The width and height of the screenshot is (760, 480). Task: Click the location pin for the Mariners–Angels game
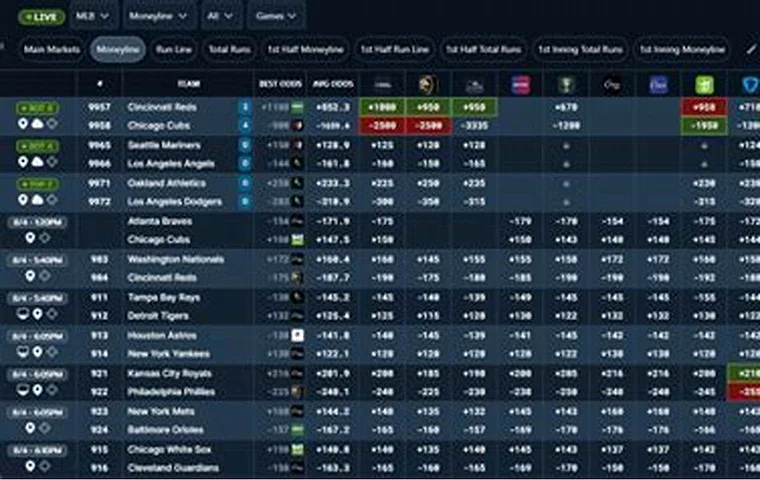[23, 161]
